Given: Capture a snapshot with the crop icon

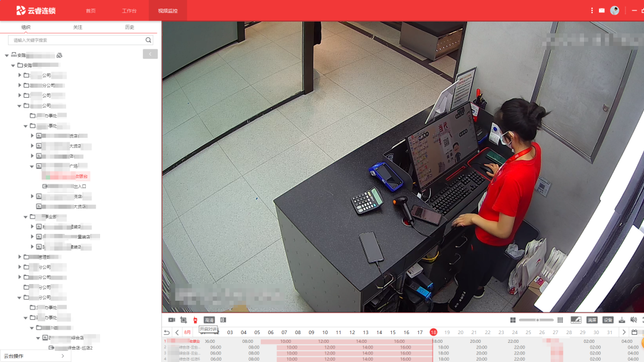Looking at the screenshot, I should click(x=184, y=320).
